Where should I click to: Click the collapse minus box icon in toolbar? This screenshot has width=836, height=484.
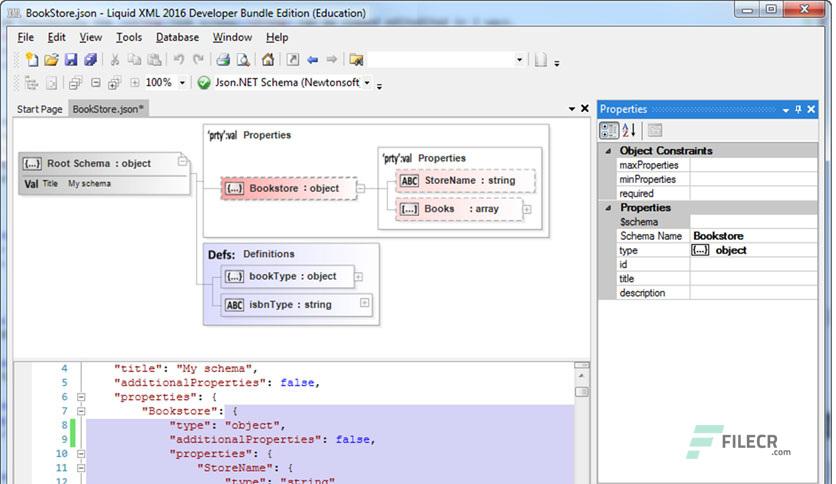point(95,83)
